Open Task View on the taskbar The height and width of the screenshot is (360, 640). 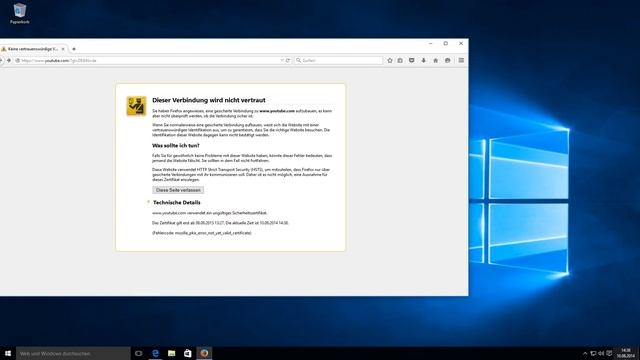coord(139,353)
